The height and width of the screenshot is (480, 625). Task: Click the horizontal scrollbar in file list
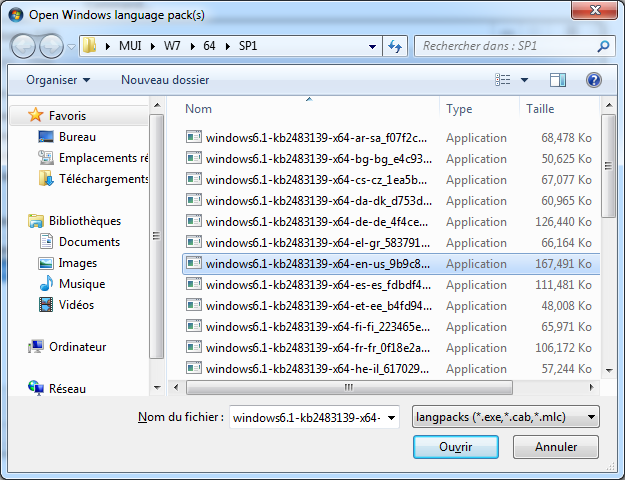[380, 388]
